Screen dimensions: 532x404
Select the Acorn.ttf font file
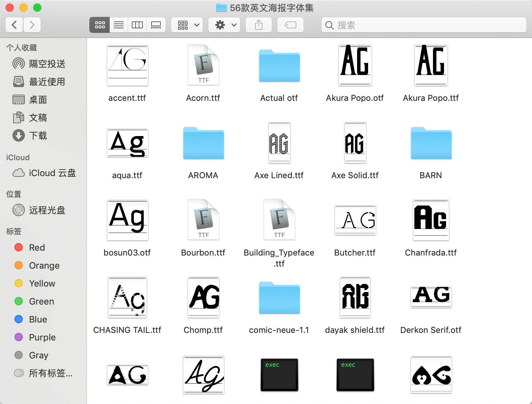click(x=203, y=65)
